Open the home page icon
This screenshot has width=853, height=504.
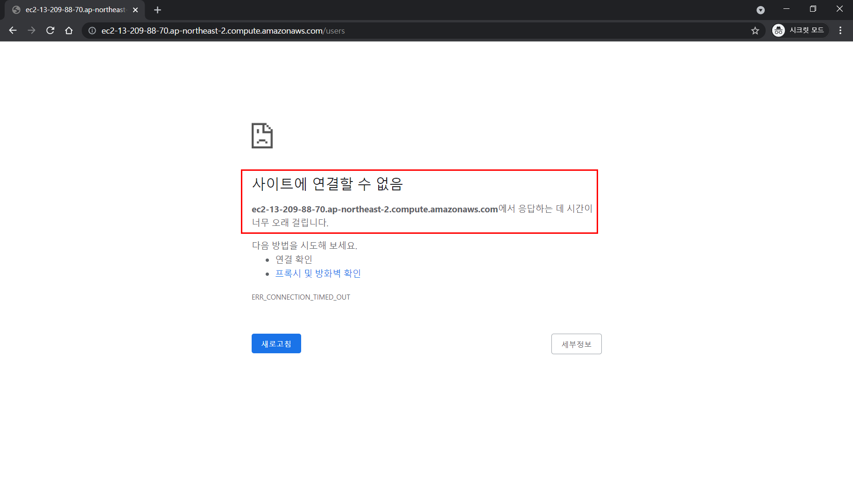69,30
